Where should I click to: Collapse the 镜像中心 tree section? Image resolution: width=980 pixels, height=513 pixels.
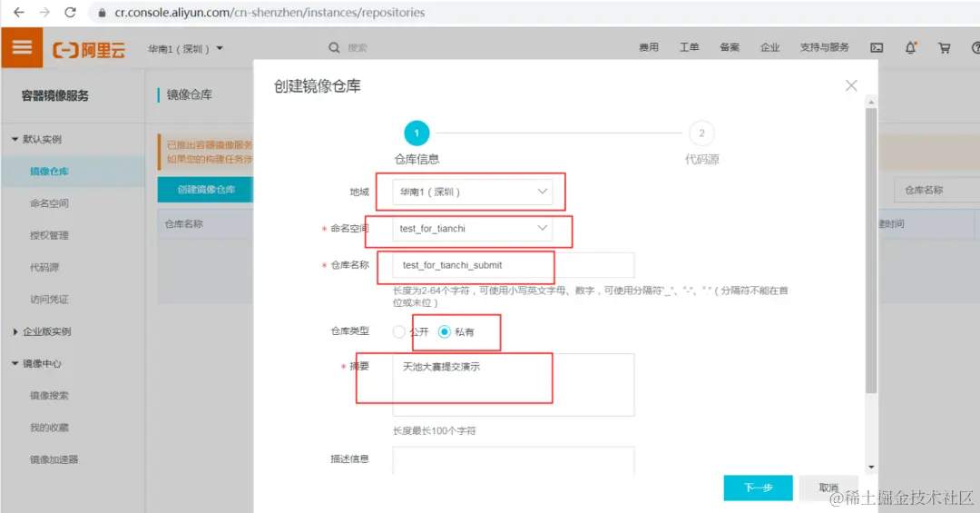[x=15, y=363]
